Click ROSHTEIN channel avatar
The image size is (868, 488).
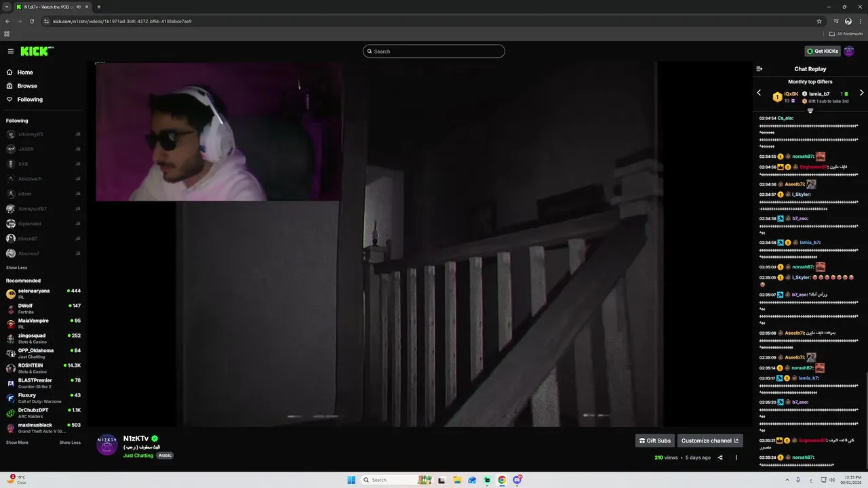(x=11, y=368)
